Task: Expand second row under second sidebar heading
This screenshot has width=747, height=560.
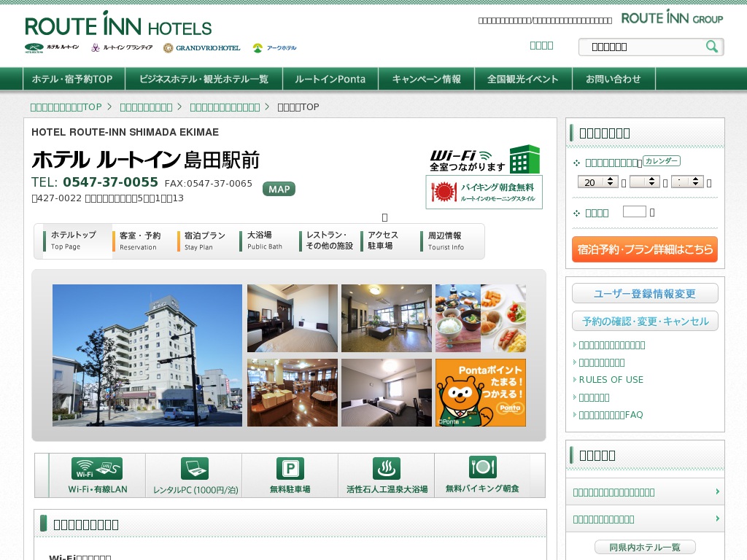Action: (645, 518)
